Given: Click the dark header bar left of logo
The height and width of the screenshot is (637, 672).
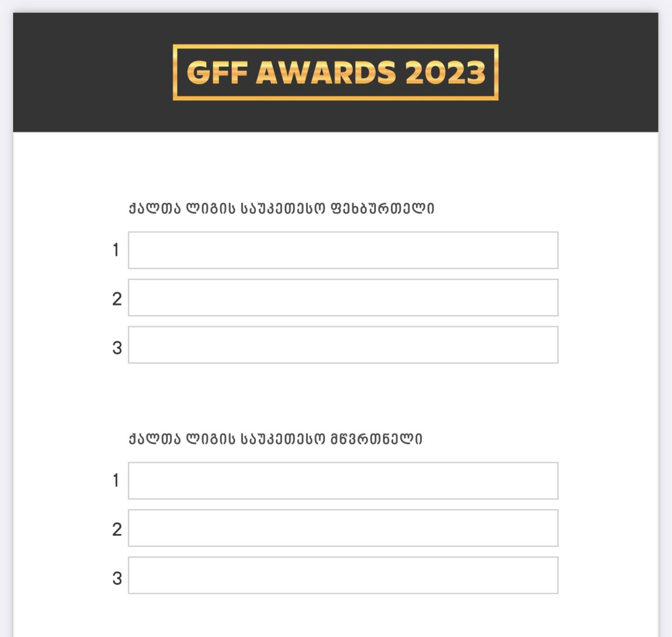Looking at the screenshot, I should pos(92,72).
